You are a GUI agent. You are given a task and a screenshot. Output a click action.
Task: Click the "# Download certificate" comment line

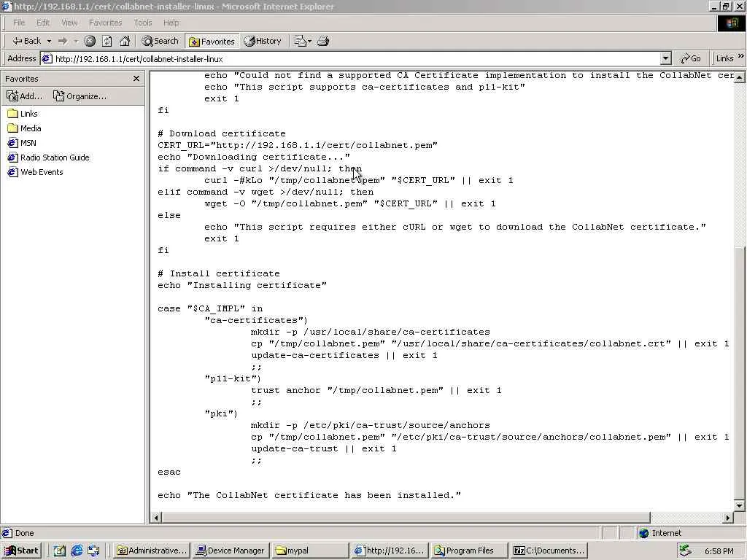[222, 134]
